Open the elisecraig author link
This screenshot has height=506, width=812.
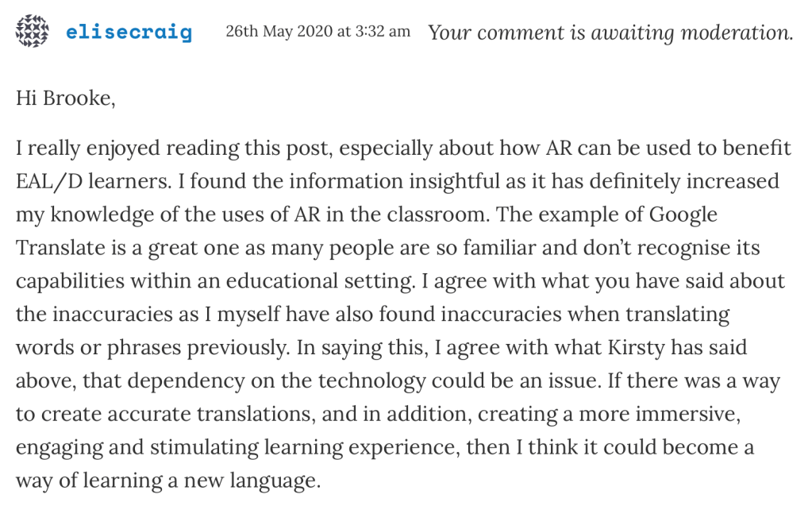click(x=129, y=33)
